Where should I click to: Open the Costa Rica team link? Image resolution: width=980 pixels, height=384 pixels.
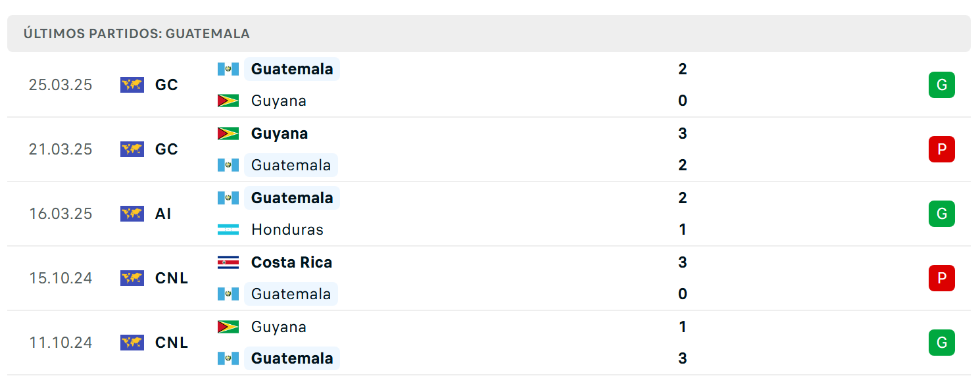[291, 262]
